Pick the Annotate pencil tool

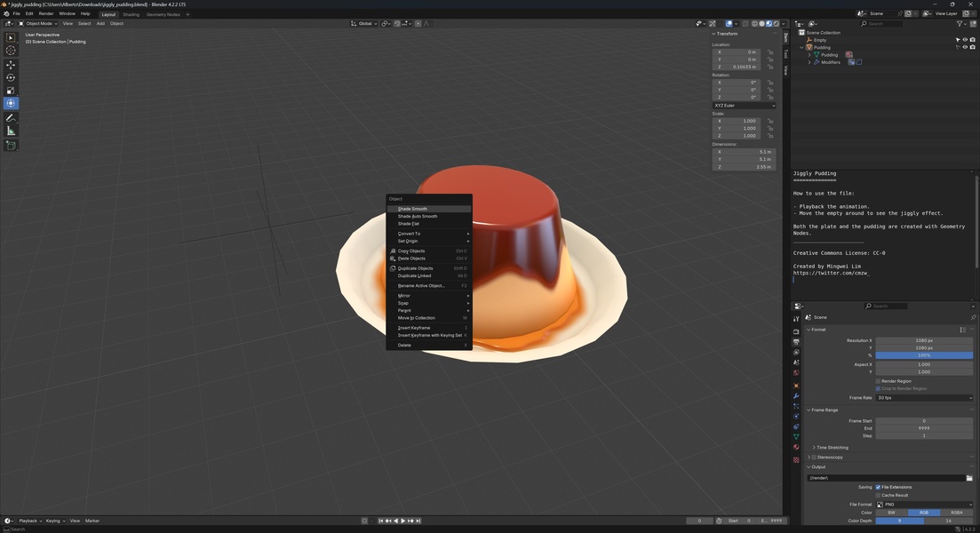point(11,117)
